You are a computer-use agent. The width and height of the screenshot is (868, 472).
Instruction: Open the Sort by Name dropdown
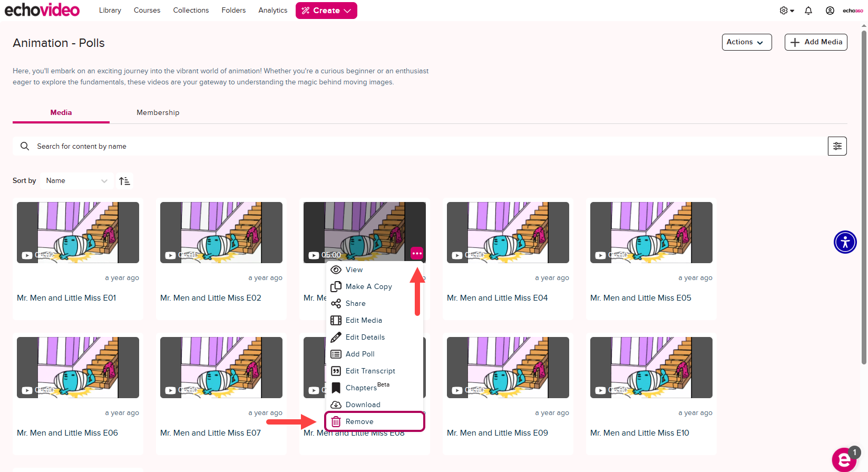coord(76,181)
